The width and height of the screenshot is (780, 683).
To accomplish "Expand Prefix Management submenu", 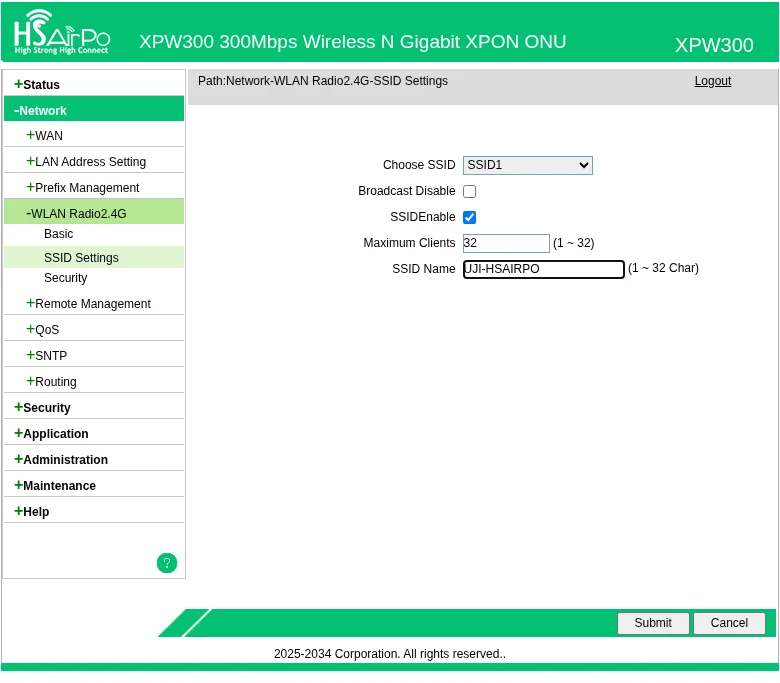I will (x=83, y=188).
